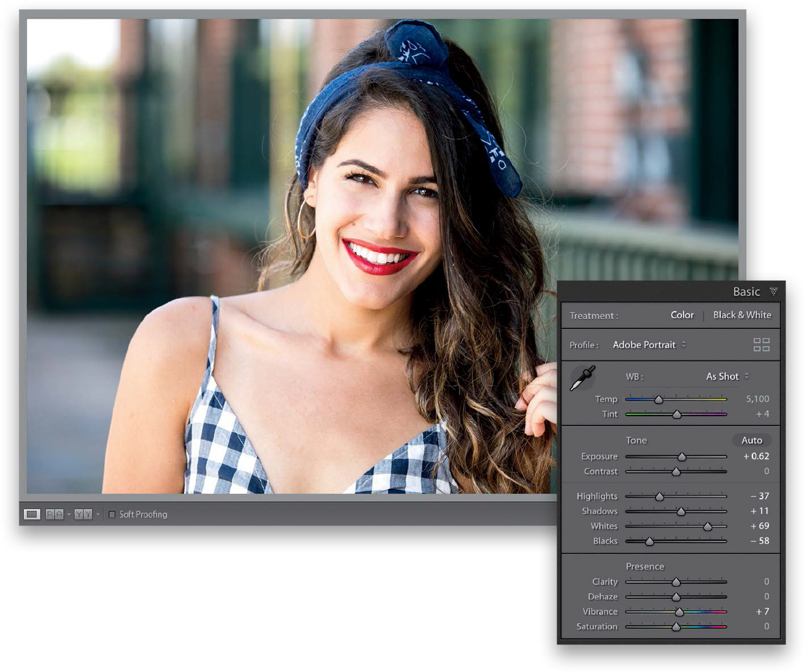Open the Profile Browser grid icon

pyautogui.click(x=762, y=345)
